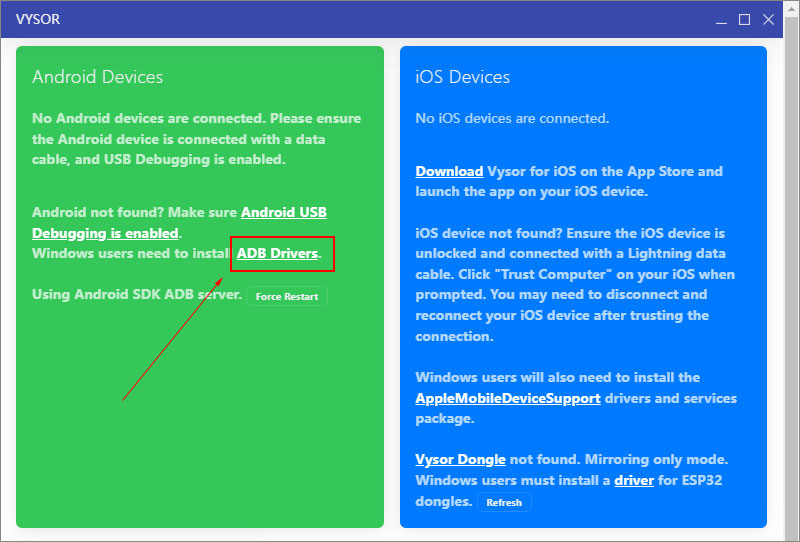Click the Refresh button for dongles
The width and height of the screenshot is (800, 542).
click(504, 502)
